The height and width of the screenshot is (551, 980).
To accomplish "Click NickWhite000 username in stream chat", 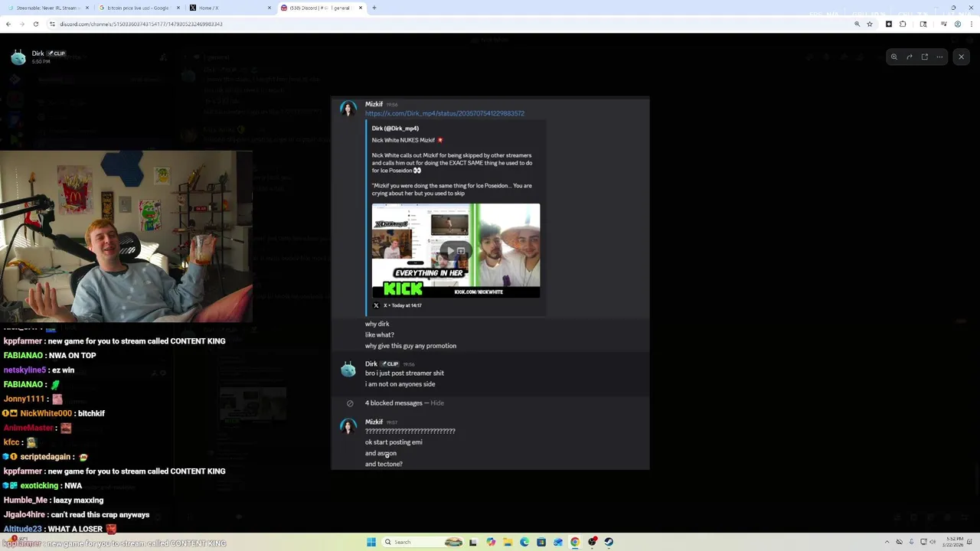I will (x=46, y=413).
